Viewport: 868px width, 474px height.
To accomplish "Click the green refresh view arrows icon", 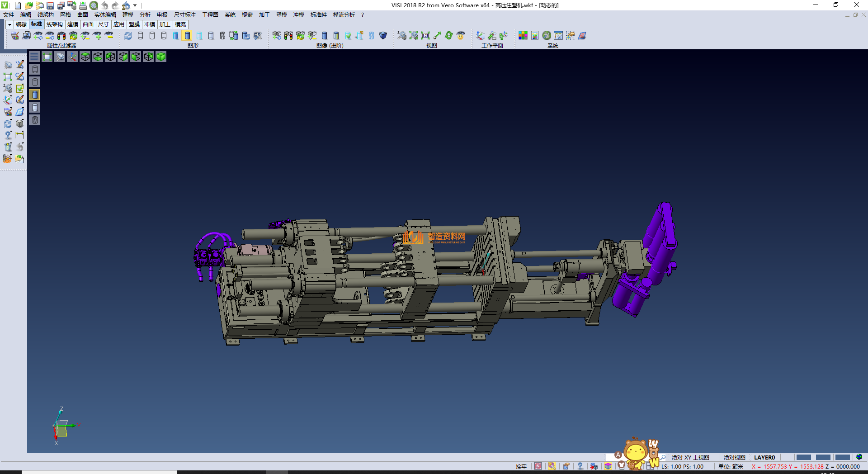I will coord(449,35).
